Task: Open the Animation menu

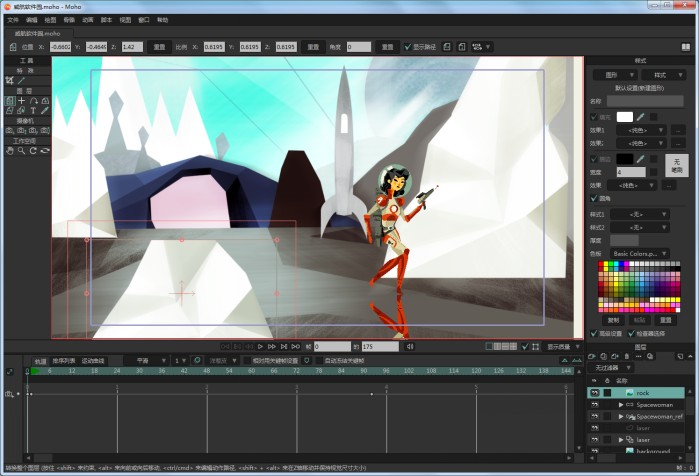Action: [88, 20]
